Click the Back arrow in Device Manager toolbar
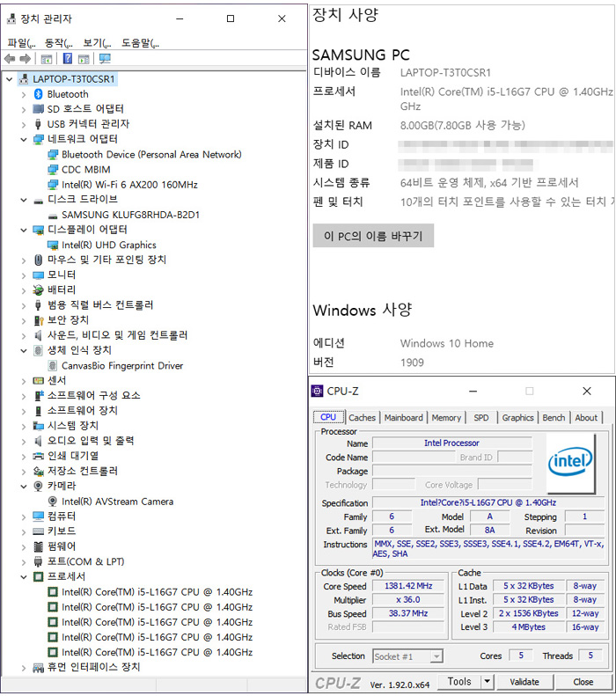 coord(10,59)
